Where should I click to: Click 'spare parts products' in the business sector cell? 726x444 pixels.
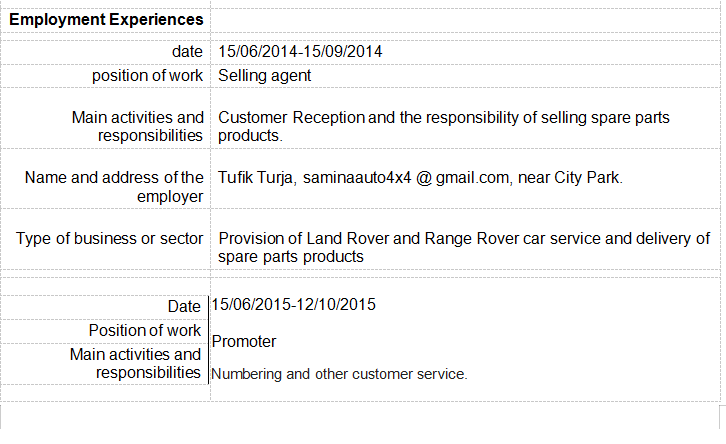pos(290,257)
